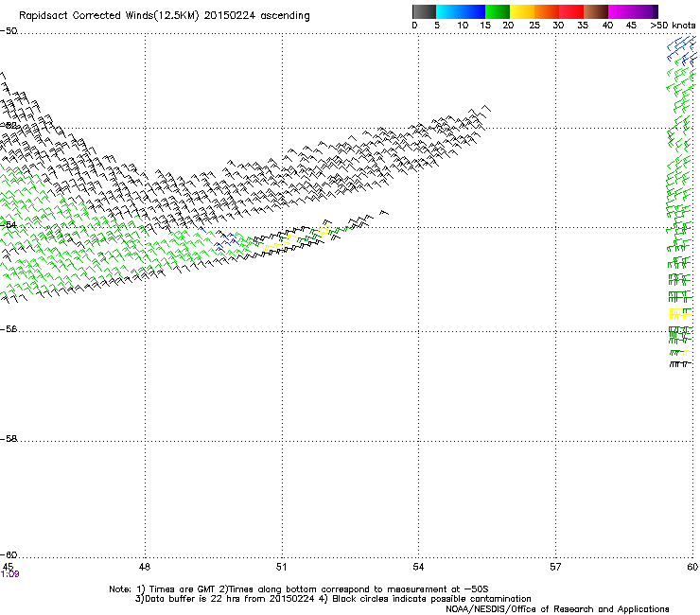Image resolution: width=700 pixels, height=615 pixels.
Task: Click the blue 10-15 knots legend swatch
Action: coord(473,11)
